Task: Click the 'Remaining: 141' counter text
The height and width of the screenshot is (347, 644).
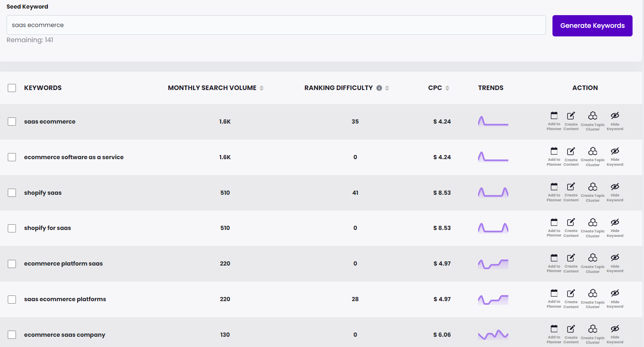Action: [30, 40]
